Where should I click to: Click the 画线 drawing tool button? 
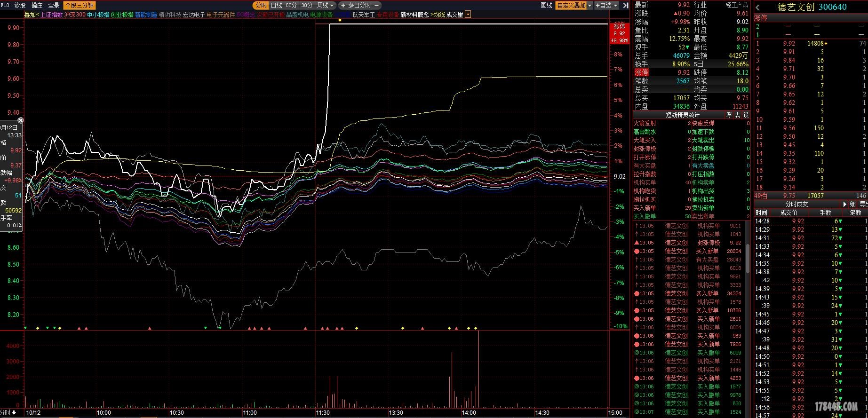click(x=546, y=5)
